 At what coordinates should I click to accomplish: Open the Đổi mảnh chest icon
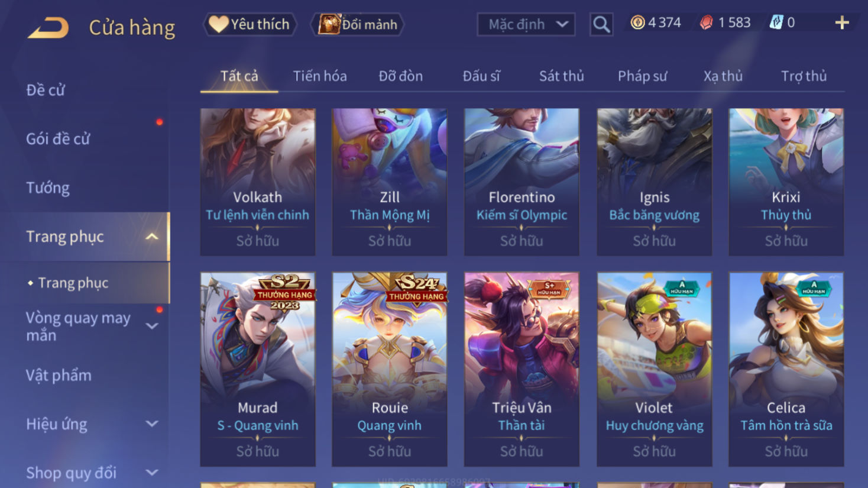[329, 24]
